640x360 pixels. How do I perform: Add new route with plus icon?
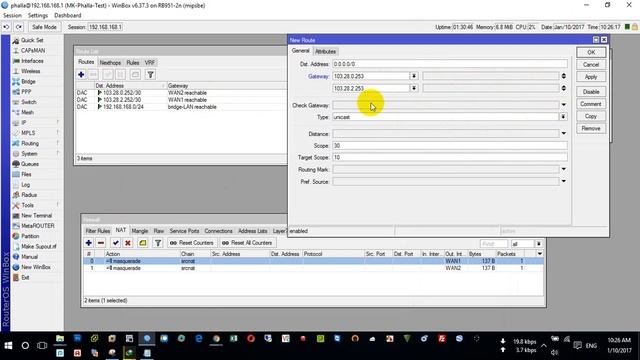click(x=81, y=74)
